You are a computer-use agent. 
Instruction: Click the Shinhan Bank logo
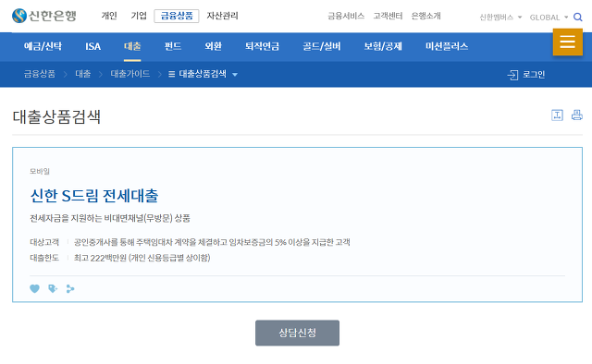click(x=44, y=16)
